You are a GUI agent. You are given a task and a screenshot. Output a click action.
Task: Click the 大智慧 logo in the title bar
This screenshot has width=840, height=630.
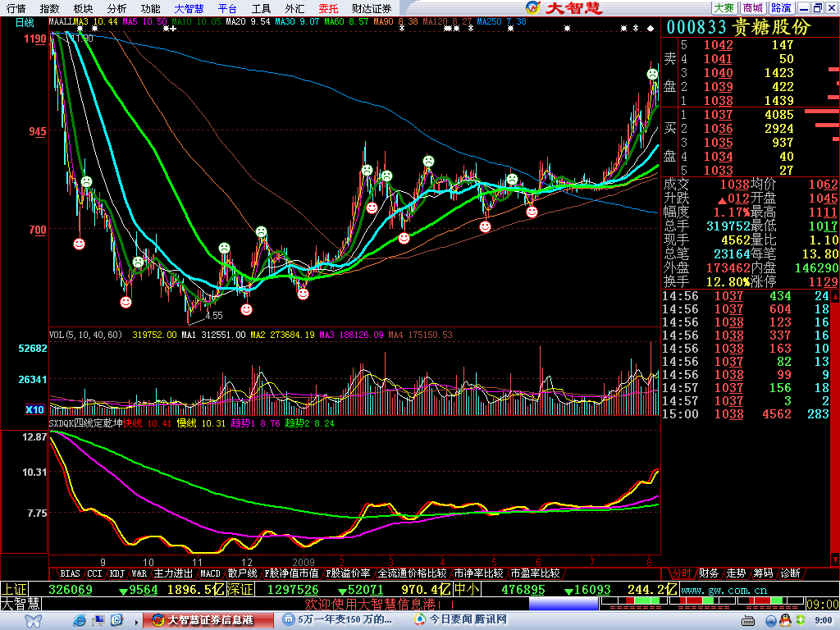point(564,7)
